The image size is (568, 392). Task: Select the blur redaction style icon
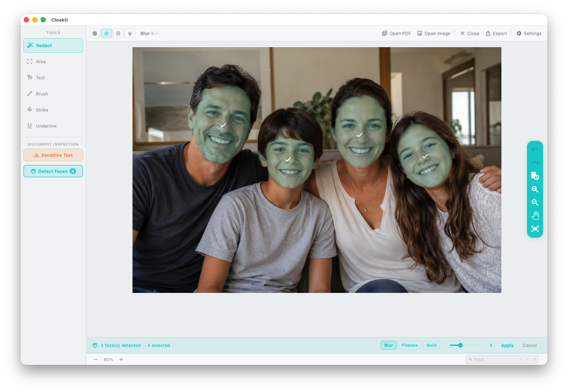click(x=106, y=33)
